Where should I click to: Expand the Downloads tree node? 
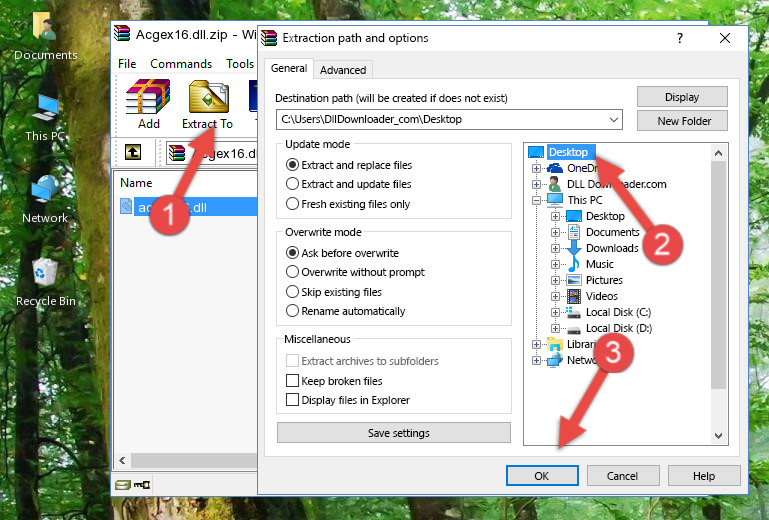pyautogui.click(x=555, y=248)
